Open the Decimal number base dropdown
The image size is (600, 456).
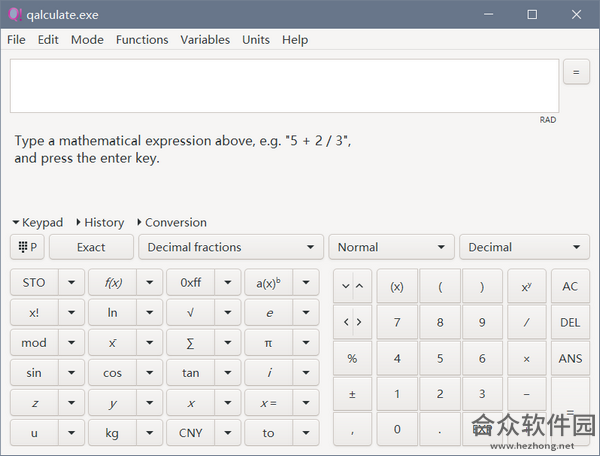click(x=524, y=247)
